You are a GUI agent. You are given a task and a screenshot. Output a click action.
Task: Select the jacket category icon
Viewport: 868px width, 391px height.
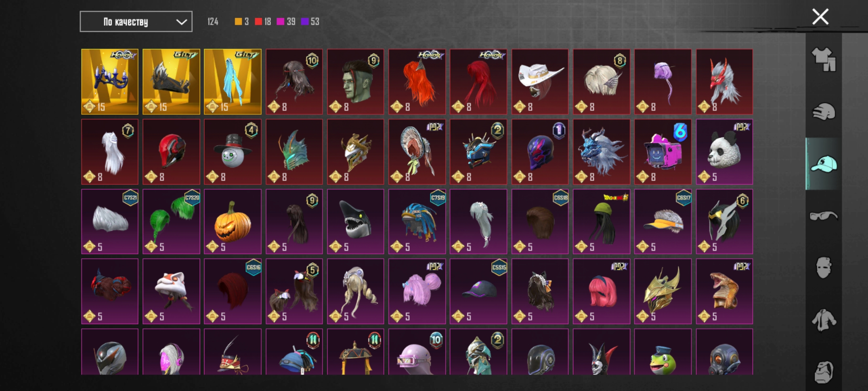tap(824, 320)
